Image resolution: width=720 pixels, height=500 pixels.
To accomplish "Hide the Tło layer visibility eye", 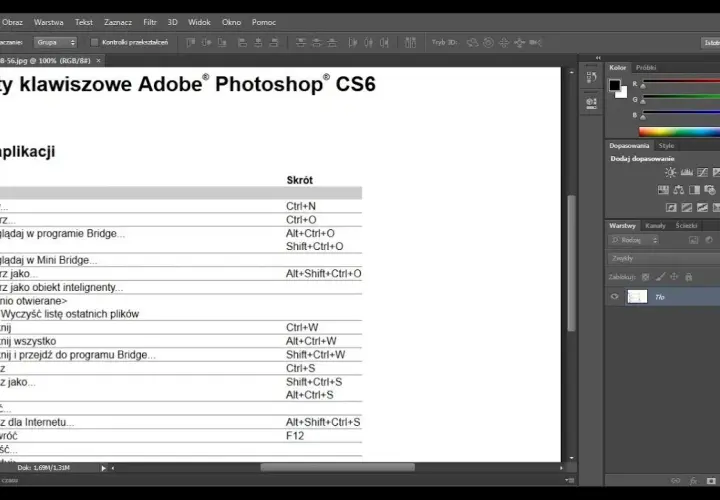I will 614,297.
